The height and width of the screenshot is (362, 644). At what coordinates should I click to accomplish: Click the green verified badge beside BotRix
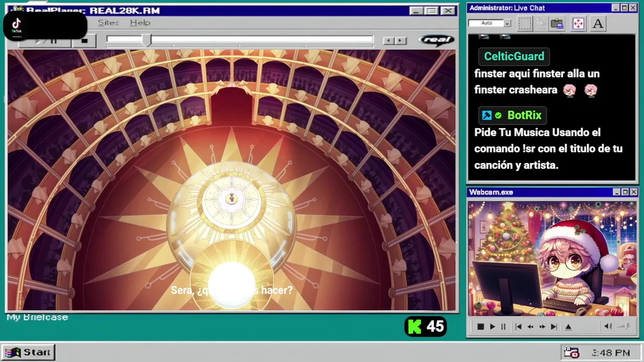[498, 116]
